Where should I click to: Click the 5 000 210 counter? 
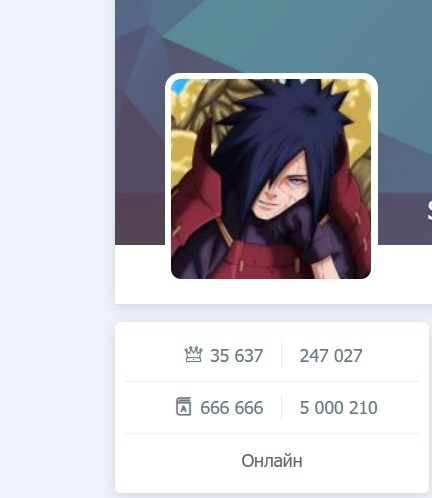click(x=338, y=407)
